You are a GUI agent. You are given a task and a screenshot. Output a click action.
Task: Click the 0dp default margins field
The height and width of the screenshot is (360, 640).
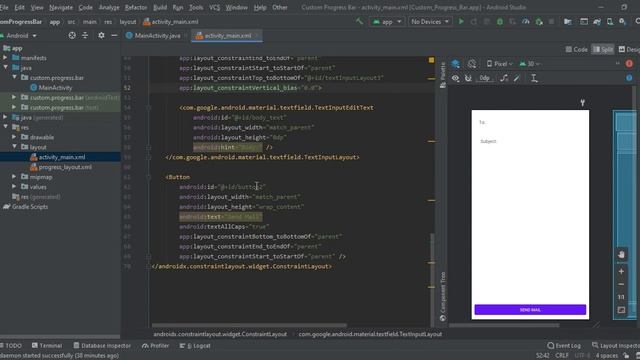484,78
